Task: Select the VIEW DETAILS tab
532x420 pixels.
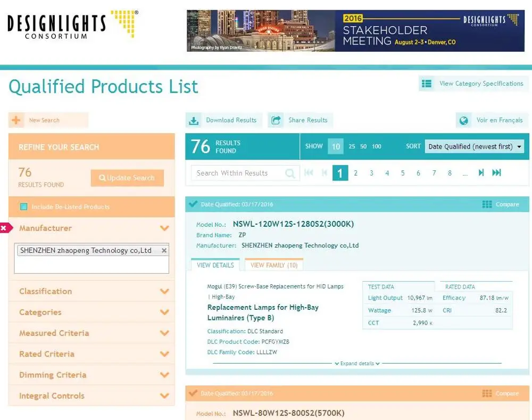Action: tap(215, 265)
